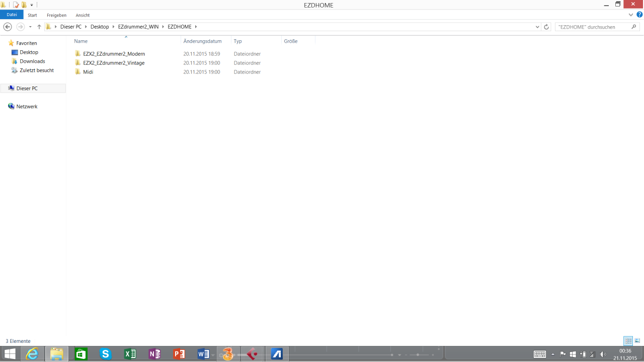Show hidden system tray icons
This screenshot has width=644, height=362.
click(553, 354)
